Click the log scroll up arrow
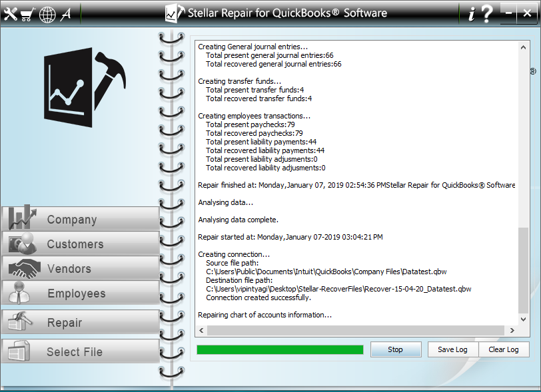 [x=523, y=47]
